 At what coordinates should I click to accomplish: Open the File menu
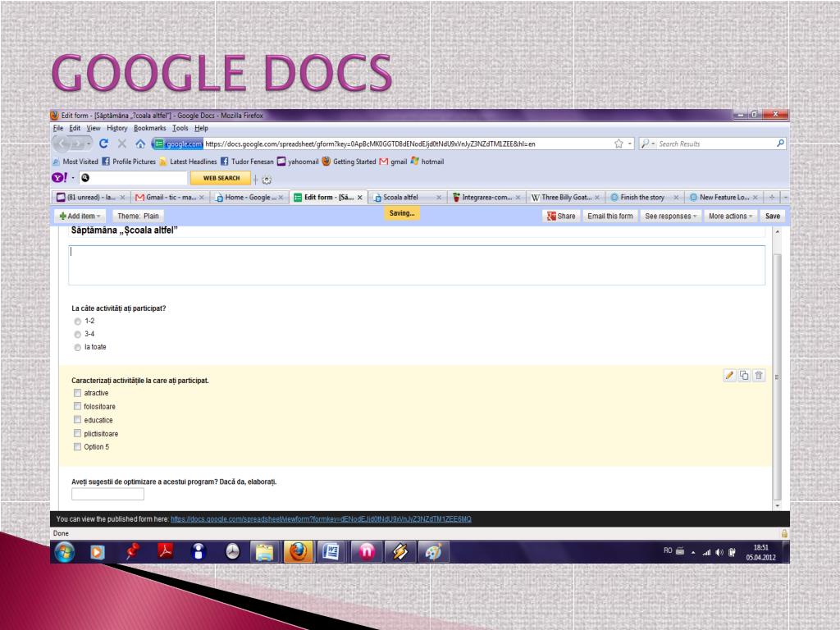point(58,128)
